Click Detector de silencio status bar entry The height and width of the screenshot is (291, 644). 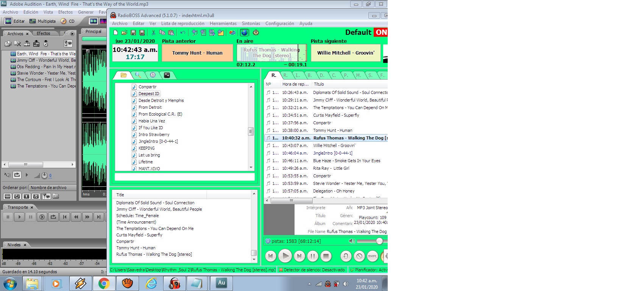pyautogui.click(x=312, y=270)
